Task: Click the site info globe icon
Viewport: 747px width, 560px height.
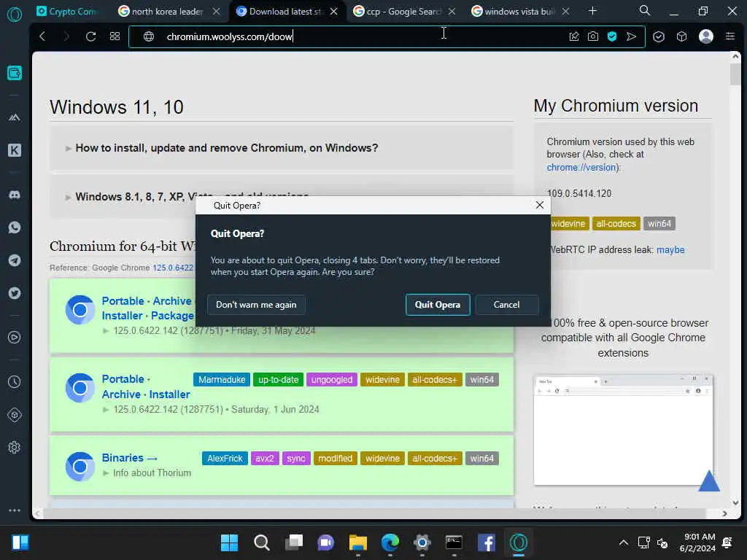Action: (149, 36)
